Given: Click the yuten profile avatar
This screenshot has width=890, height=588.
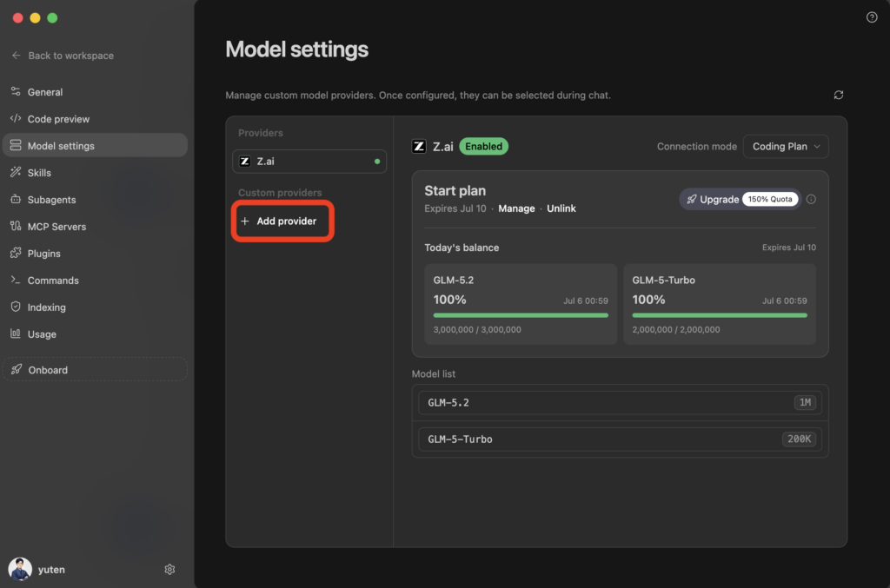Looking at the screenshot, I should coord(20,569).
